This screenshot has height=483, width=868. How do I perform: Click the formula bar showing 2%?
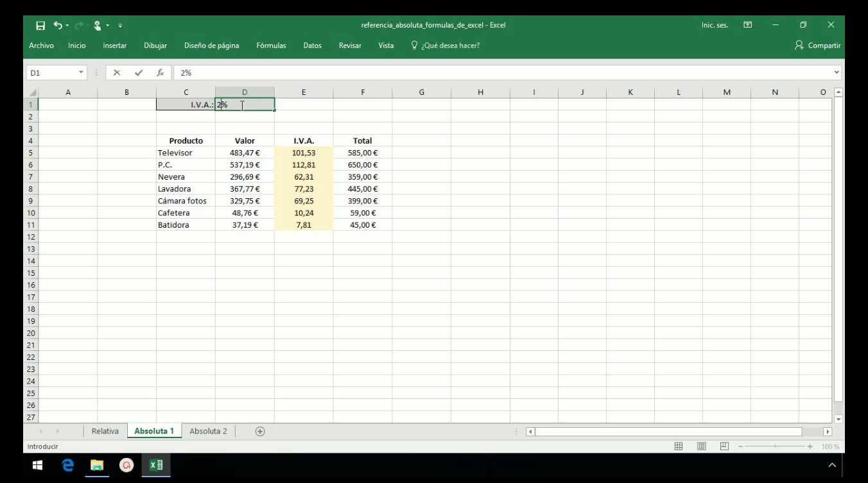click(501, 73)
